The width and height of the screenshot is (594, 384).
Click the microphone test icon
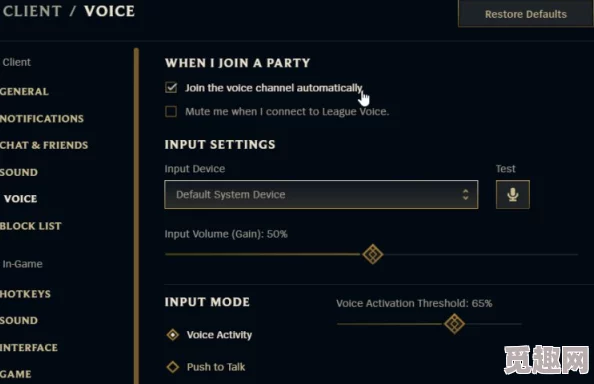pyautogui.click(x=513, y=195)
